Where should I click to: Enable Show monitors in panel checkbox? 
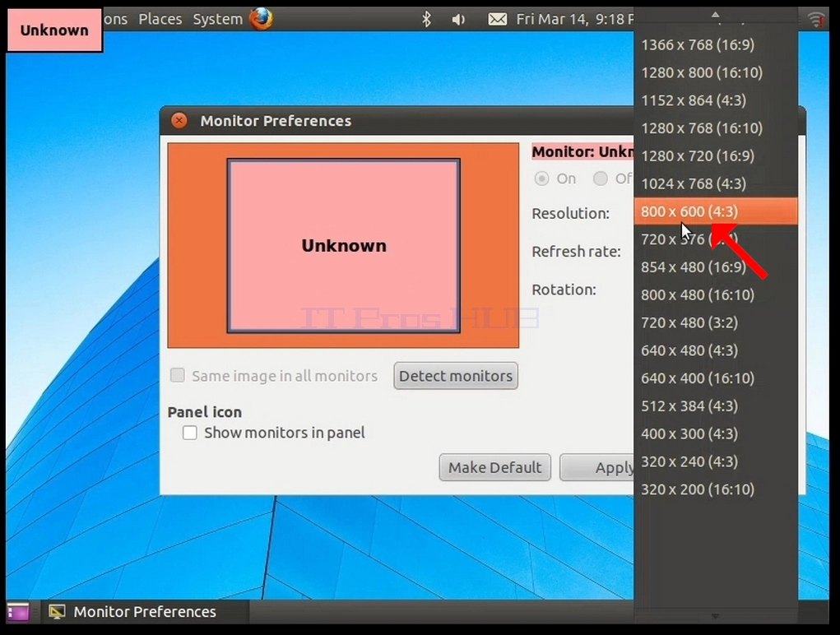(x=190, y=433)
